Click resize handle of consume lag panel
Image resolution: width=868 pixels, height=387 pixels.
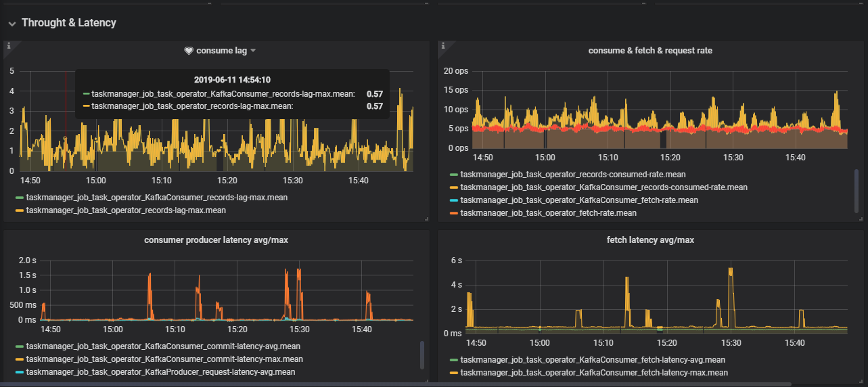[x=426, y=219]
